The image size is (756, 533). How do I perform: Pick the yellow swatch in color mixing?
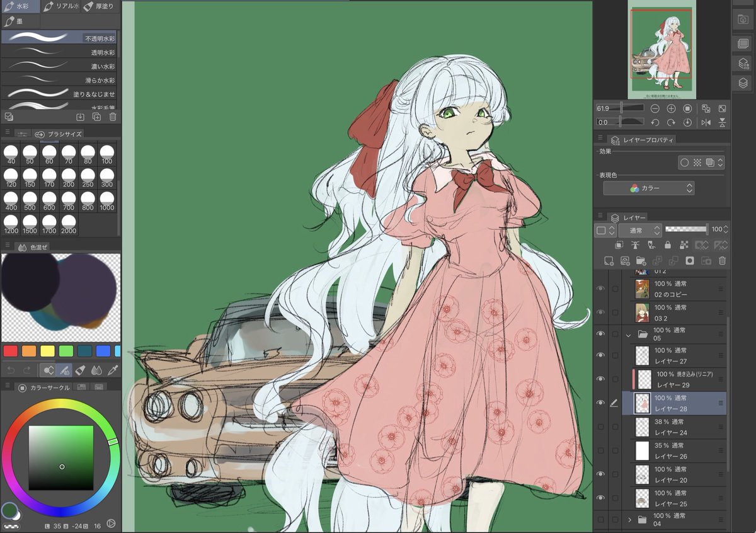click(48, 351)
